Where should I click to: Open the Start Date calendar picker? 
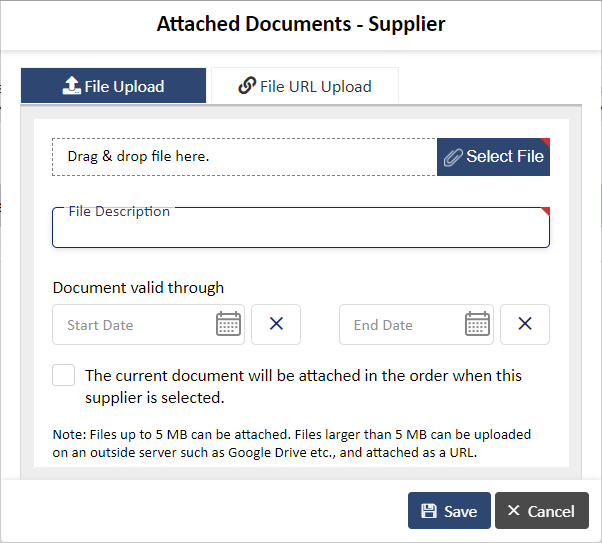pyautogui.click(x=228, y=324)
